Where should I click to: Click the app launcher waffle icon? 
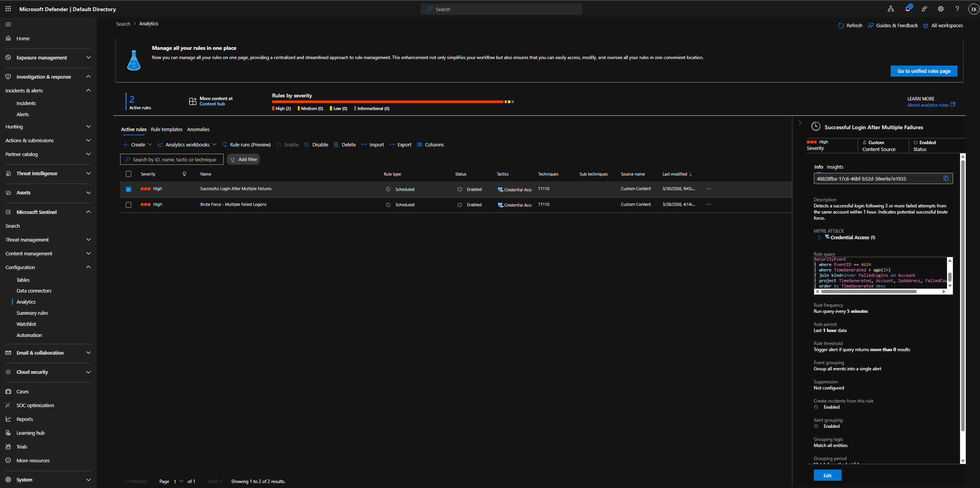click(x=8, y=9)
